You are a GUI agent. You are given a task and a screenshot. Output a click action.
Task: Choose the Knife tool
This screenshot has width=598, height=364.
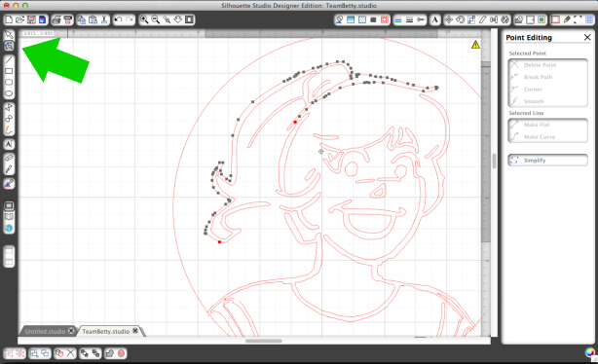9,169
